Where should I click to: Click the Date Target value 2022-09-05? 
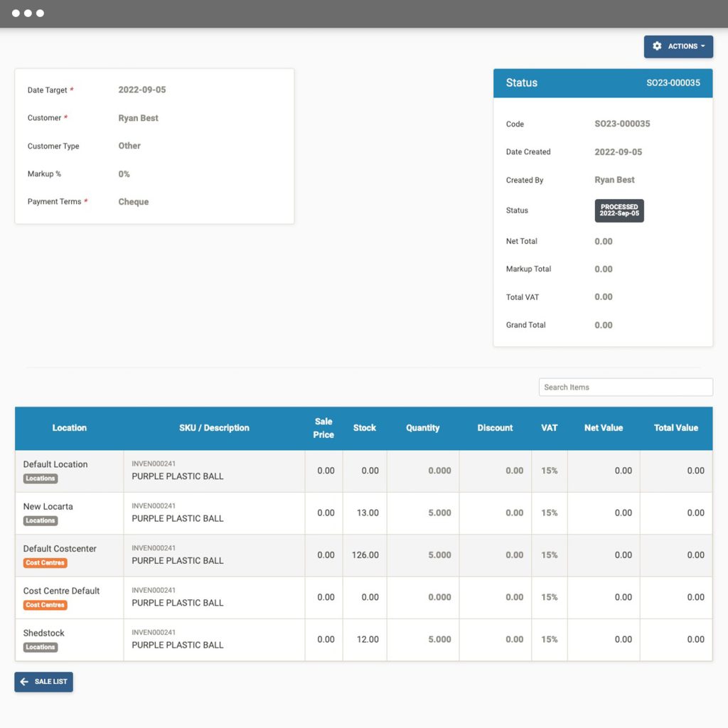pos(142,90)
